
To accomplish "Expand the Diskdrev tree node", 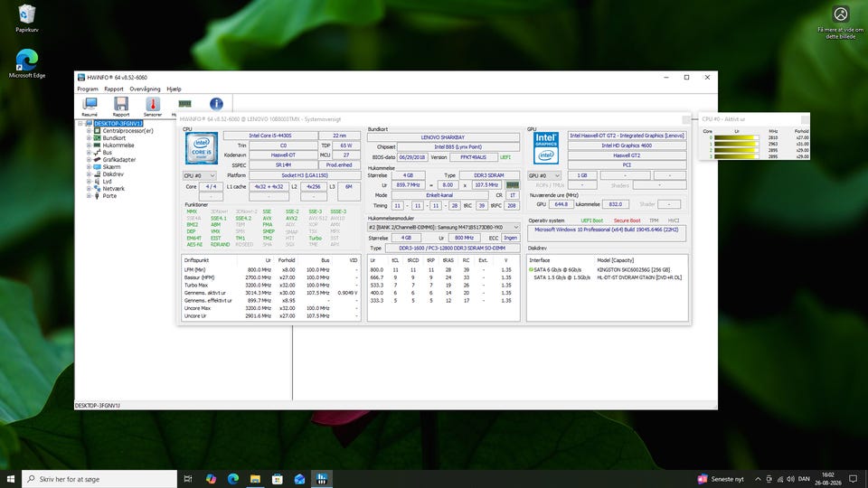I will tap(89, 174).
